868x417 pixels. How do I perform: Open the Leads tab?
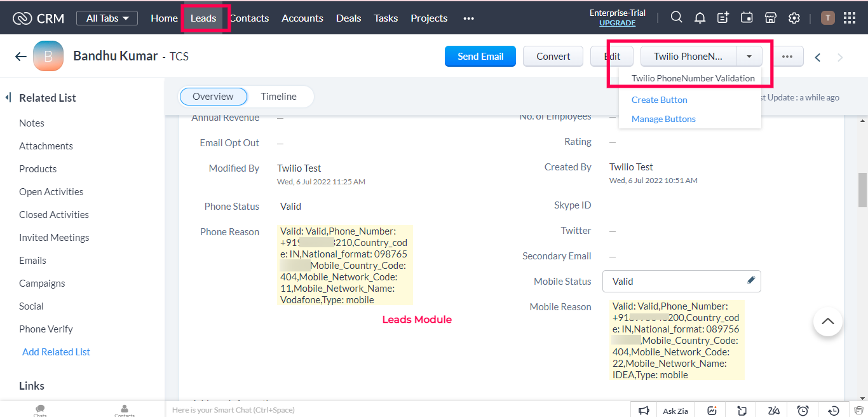click(x=203, y=18)
